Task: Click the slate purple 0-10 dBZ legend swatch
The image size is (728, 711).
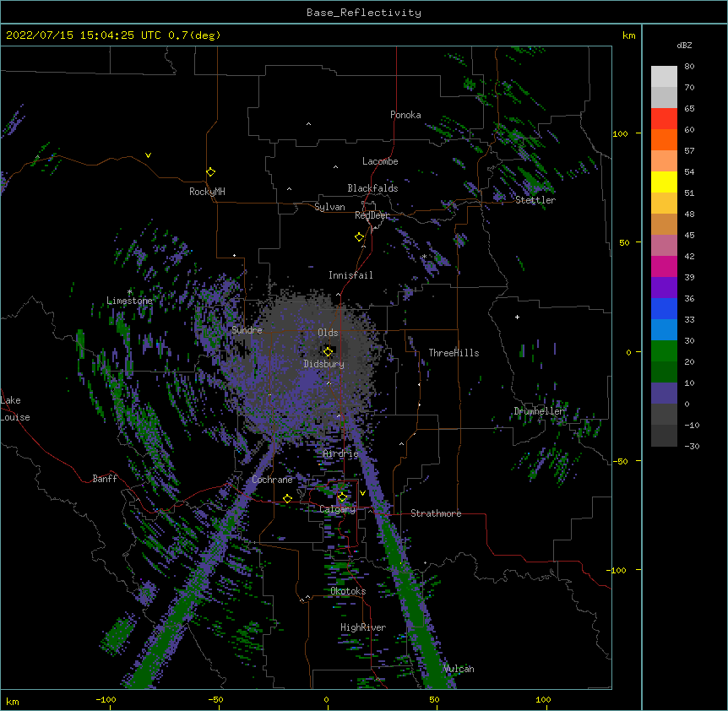Action: pyautogui.click(x=664, y=393)
